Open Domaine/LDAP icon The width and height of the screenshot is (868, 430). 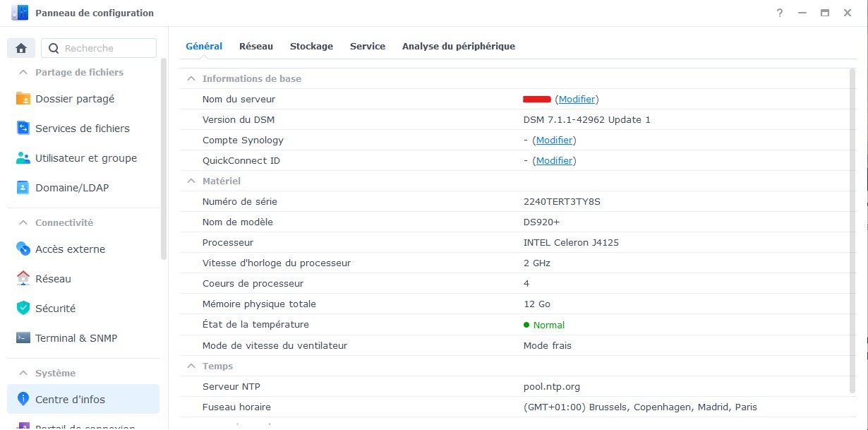[x=23, y=188]
